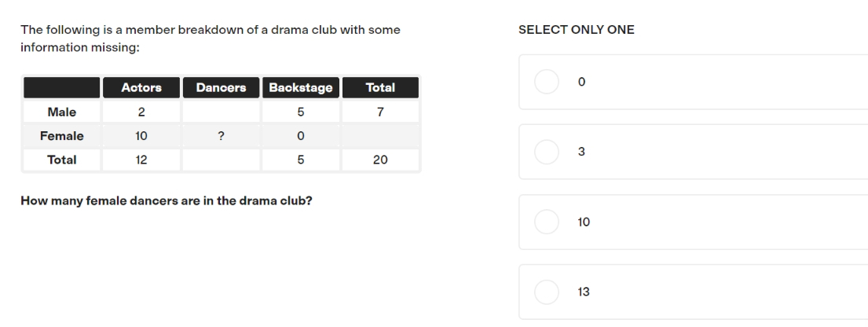Click the grand total cell showing 20
This screenshot has height=327, width=868.
tap(380, 160)
